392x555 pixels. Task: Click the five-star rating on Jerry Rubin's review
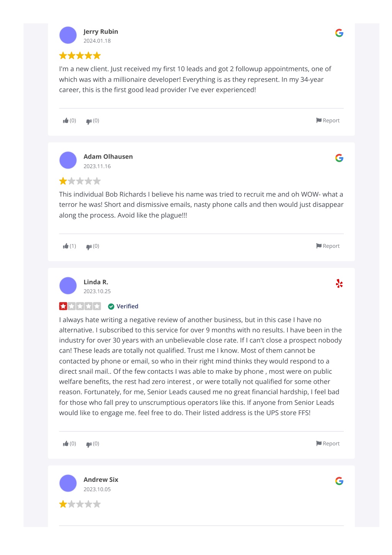point(80,56)
